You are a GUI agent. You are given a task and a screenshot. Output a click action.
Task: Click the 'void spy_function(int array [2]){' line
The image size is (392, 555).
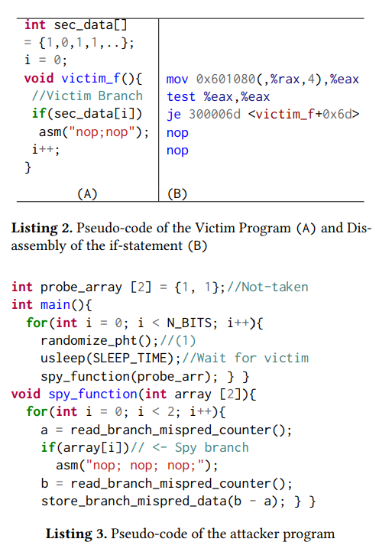[x=134, y=394]
